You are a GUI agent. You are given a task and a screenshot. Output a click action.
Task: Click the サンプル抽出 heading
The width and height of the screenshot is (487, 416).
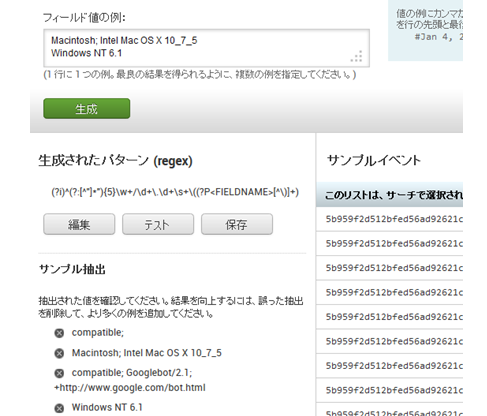[72, 269]
